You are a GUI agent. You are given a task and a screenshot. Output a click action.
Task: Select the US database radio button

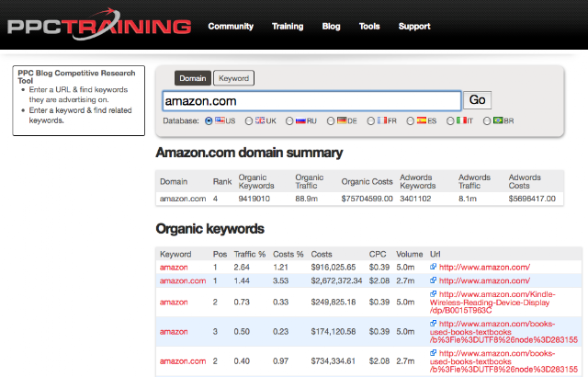click(x=209, y=120)
